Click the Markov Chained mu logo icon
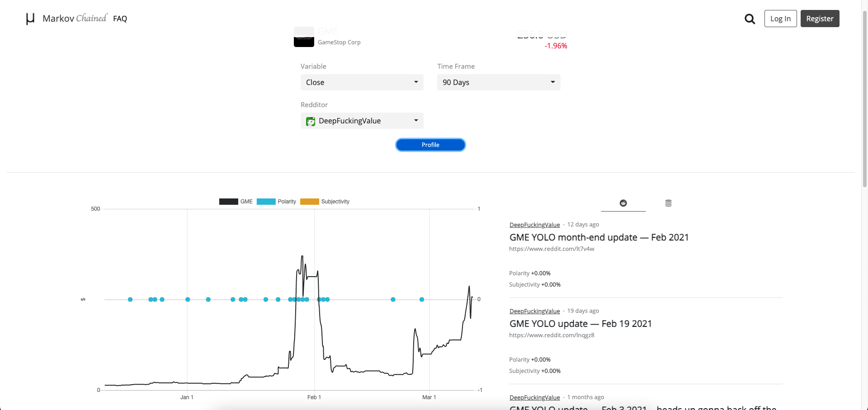This screenshot has width=868, height=410. click(x=30, y=19)
